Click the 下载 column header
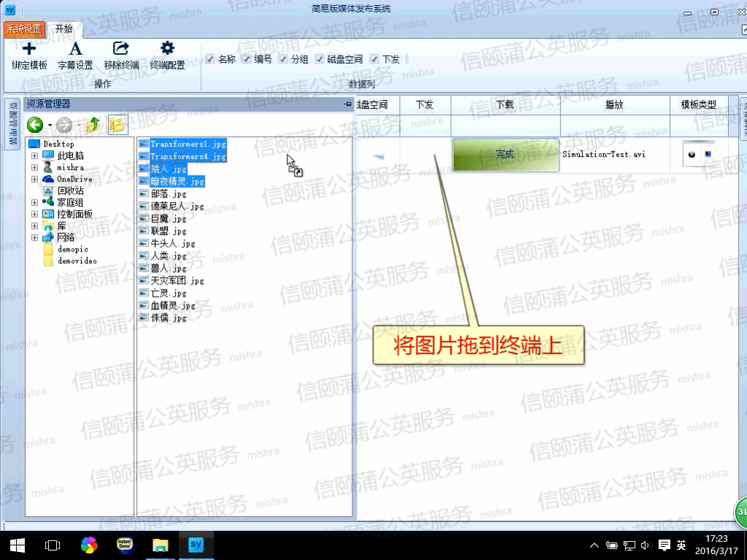This screenshot has height=560, width=747. [505, 105]
